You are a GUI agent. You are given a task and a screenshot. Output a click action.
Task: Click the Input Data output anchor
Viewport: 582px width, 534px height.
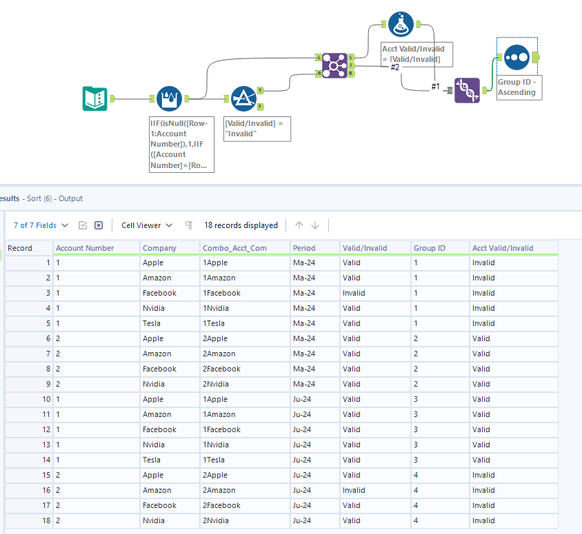click(x=112, y=99)
